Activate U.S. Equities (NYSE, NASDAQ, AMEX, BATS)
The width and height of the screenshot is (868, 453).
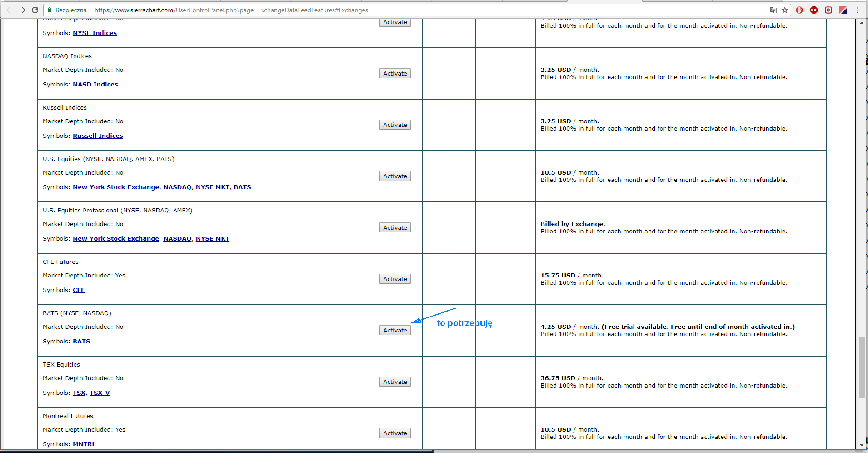point(395,176)
